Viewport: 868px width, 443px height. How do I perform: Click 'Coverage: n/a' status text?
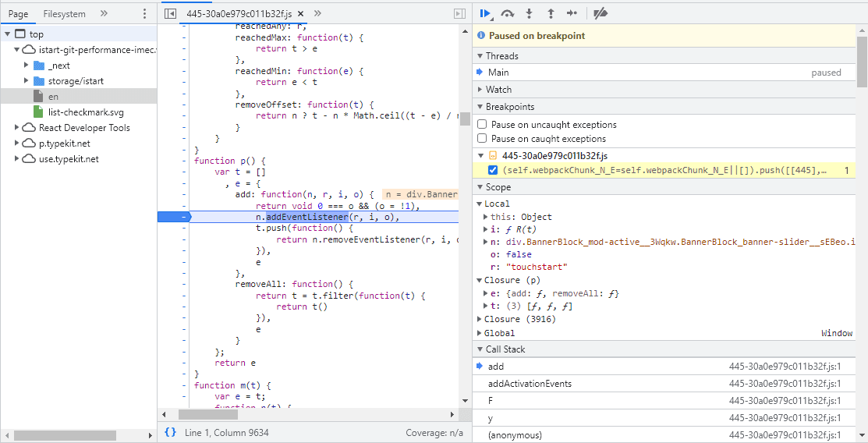pyautogui.click(x=434, y=433)
